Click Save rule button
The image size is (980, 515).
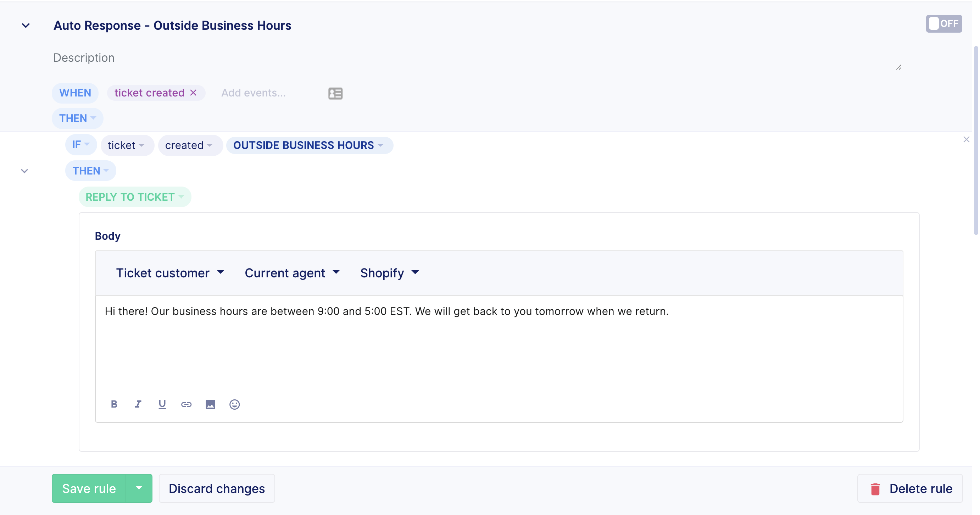89,488
